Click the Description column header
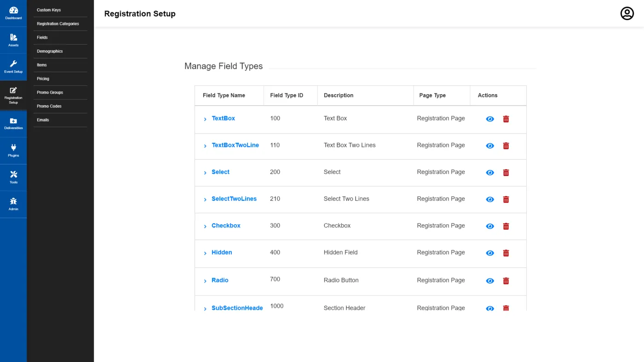The image size is (644, 362). (x=339, y=96)
